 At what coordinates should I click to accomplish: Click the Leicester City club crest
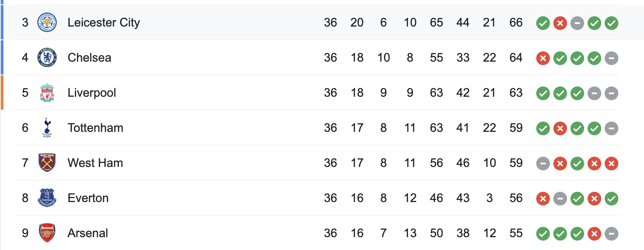47,22
